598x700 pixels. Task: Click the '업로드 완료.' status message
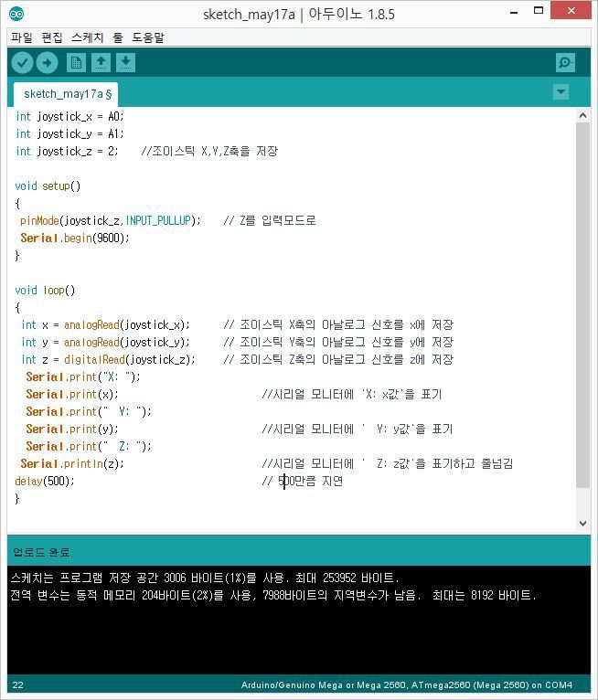[x=42, y=552]
